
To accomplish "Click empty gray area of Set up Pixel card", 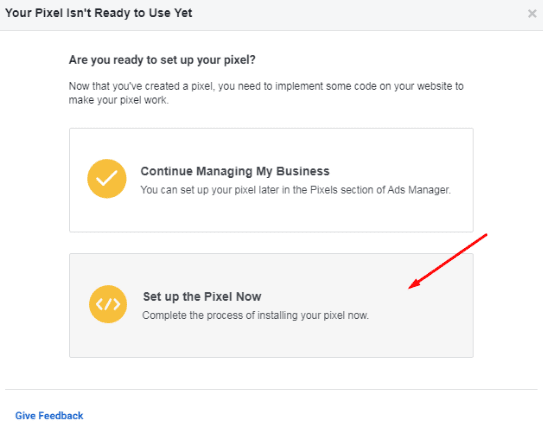I will [x=271, y=341].
